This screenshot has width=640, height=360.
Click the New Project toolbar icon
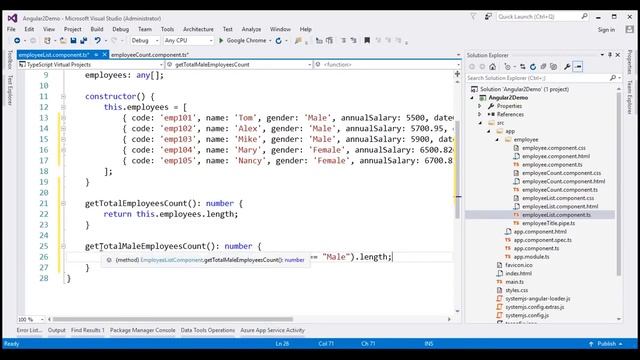47,40
